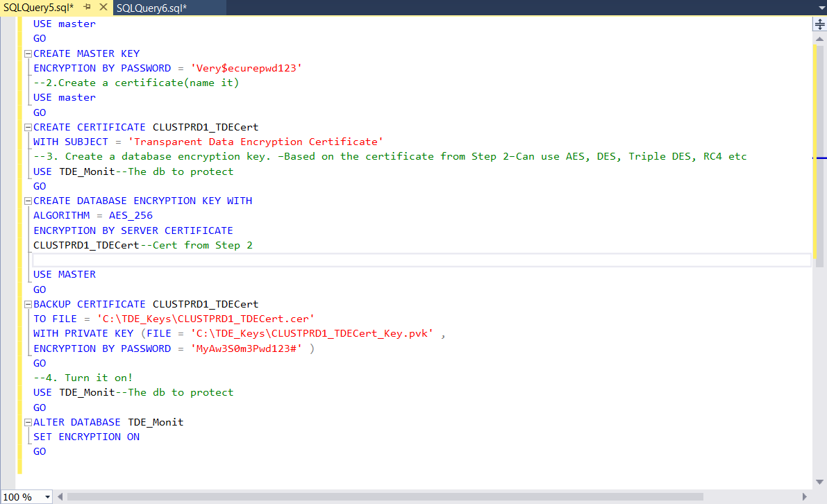The image size is (827, 504).
Task: Click the AES_256 algorithm value
Action: click(131, 216)
